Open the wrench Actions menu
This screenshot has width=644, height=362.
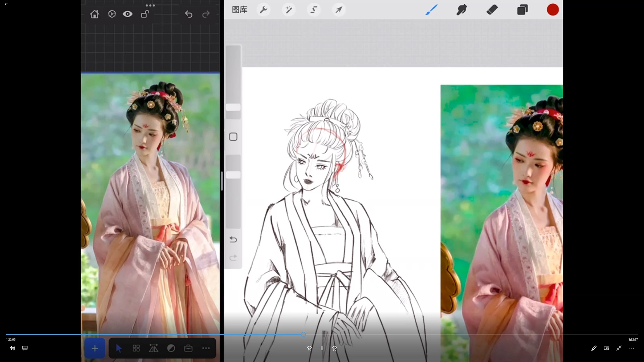tap(264, 10)
